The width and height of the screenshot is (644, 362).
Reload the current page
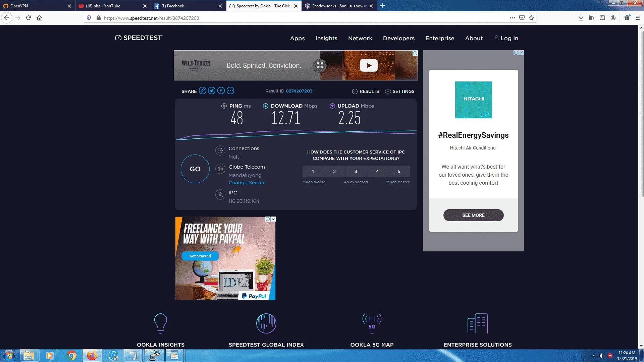(29, 18)
